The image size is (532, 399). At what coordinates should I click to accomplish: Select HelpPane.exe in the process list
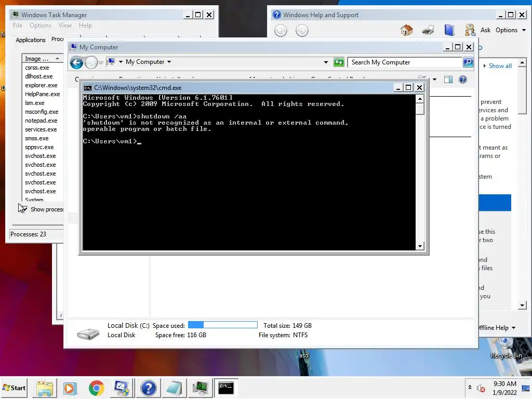pos(43,95)
